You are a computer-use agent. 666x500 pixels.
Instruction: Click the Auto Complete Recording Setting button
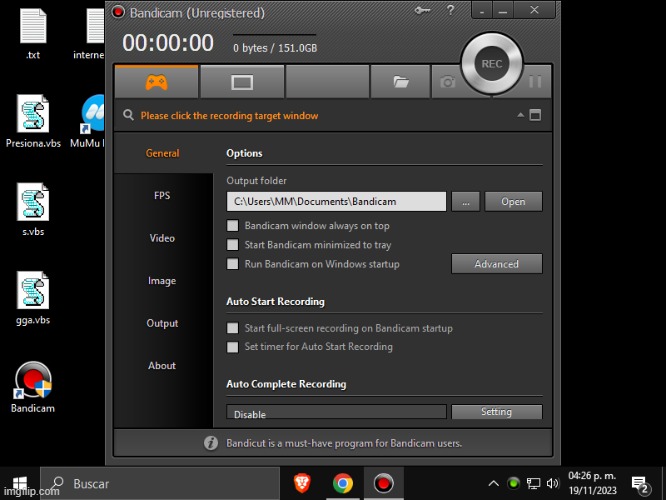click(497, 412)
